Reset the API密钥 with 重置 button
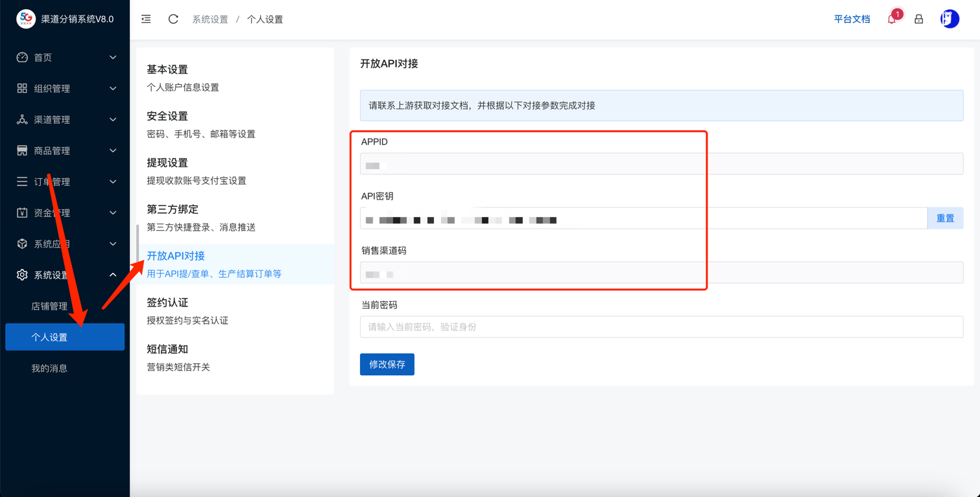The height and width of the screenshot is (497, 980). pos(945,218)
